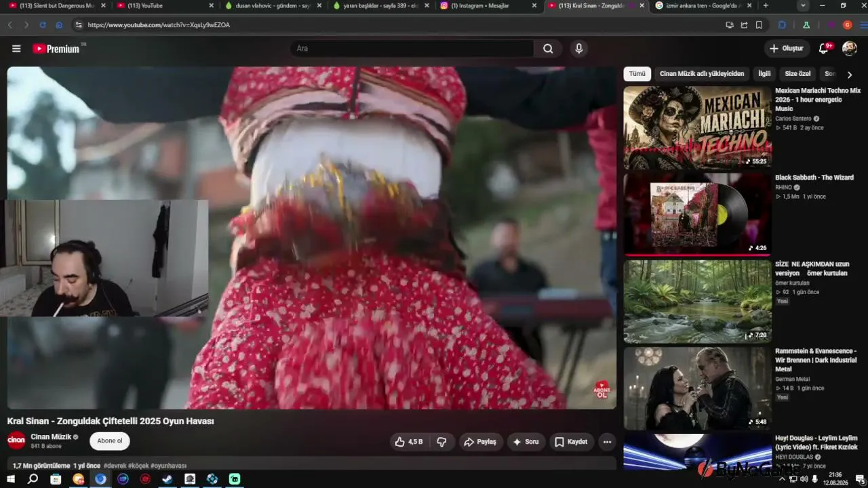Go to the browser home page
This screenshot has width=868, height=488.
59,25
